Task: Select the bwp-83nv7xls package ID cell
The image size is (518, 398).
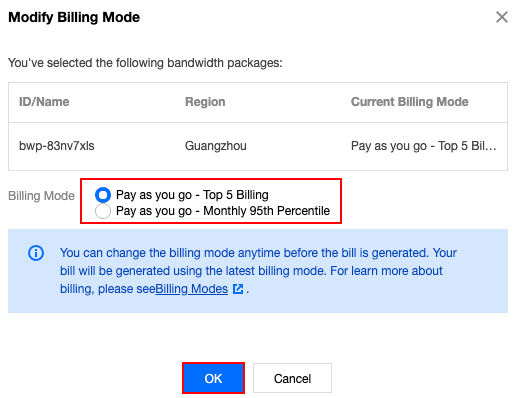Action: [57, 146]
